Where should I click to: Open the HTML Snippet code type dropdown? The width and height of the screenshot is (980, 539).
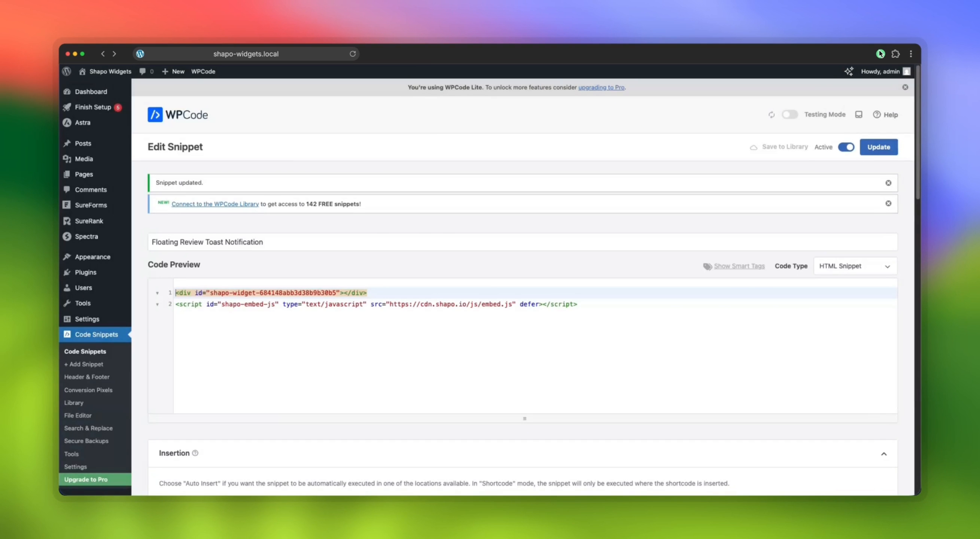[855, 266]
